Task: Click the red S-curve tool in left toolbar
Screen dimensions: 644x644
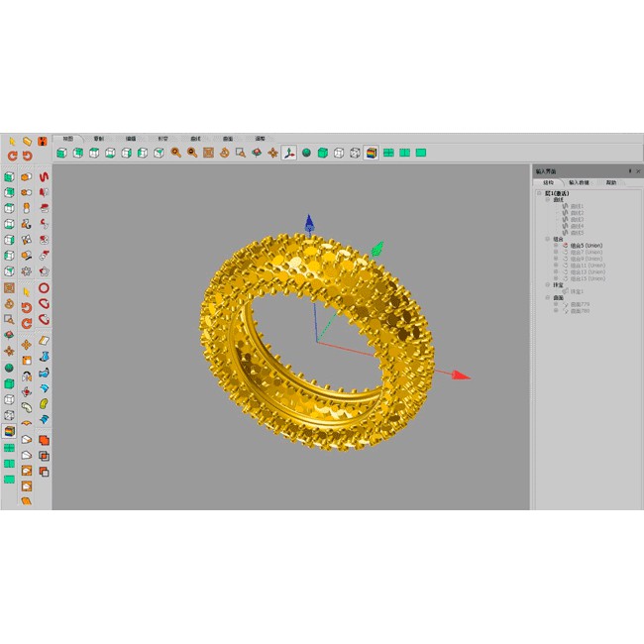Action: click(44, 176)
